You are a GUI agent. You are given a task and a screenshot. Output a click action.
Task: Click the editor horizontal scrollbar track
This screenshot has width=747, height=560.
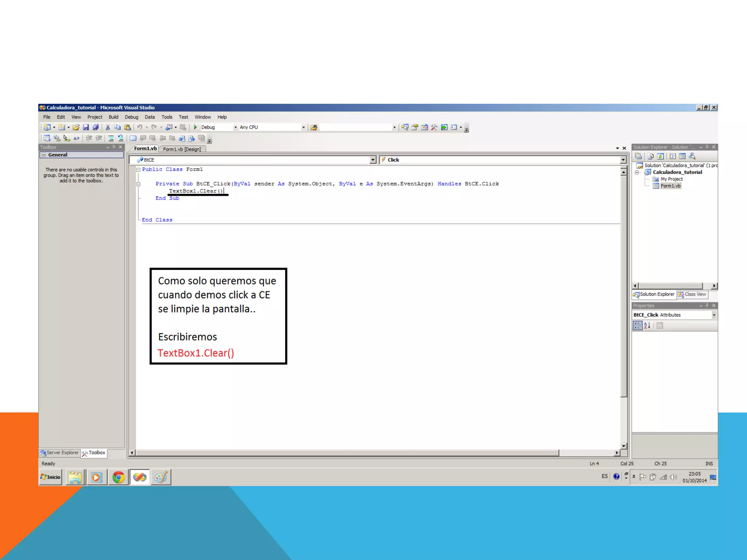coord(587,453)
